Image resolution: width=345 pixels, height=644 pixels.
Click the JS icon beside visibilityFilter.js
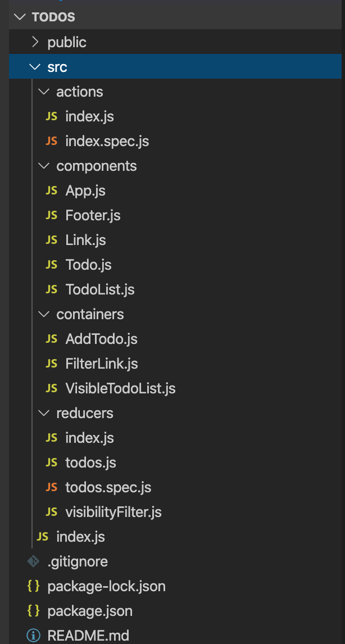[x=51, y=512]
